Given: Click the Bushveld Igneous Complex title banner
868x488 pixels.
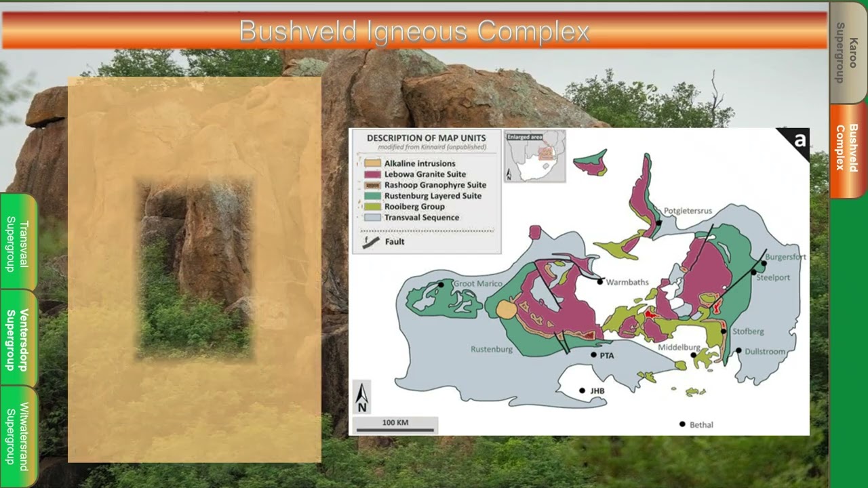Looking at the screenshot, I should [414, 30].
